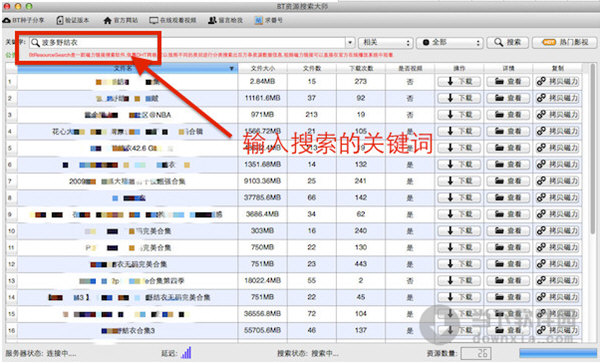
Task: Copy magnet link for row 14
Action: click(x=557, y=297)
